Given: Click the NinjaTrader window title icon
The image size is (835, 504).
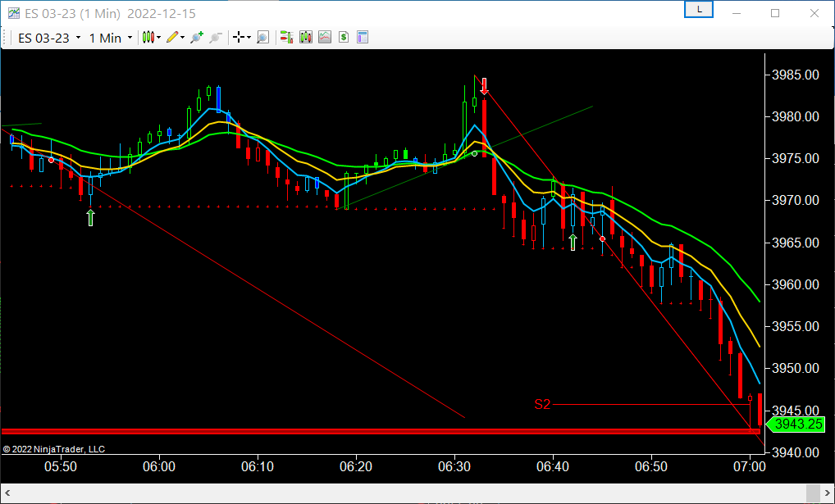Looking at the screenshot, I should pos(13,13).
